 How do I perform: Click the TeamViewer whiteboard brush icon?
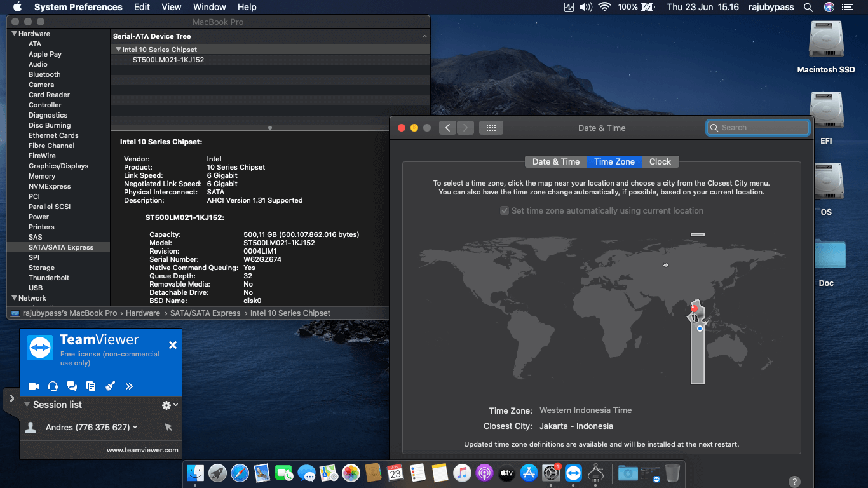pyautogui.click(x=110, y=386)
